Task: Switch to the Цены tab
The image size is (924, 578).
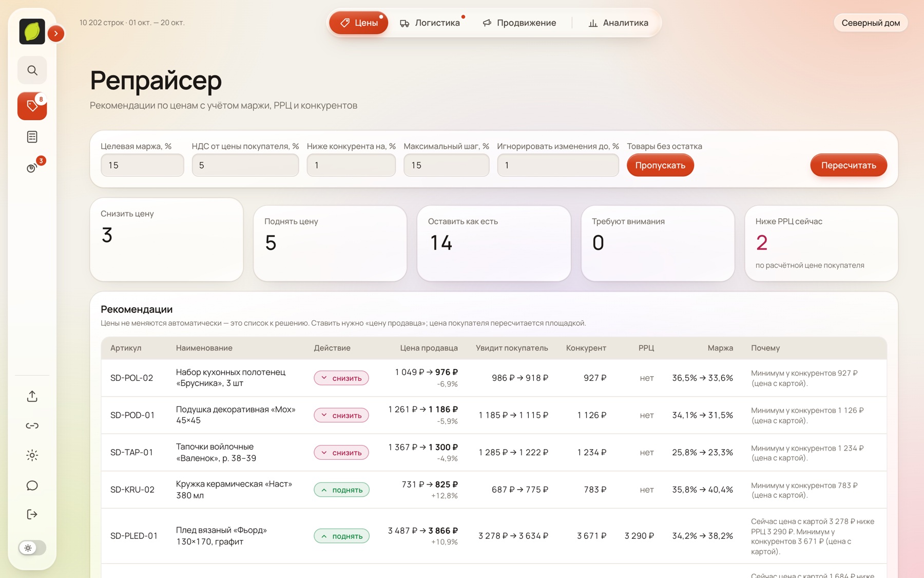Action: pyautogui.click(x=359, y=23)
